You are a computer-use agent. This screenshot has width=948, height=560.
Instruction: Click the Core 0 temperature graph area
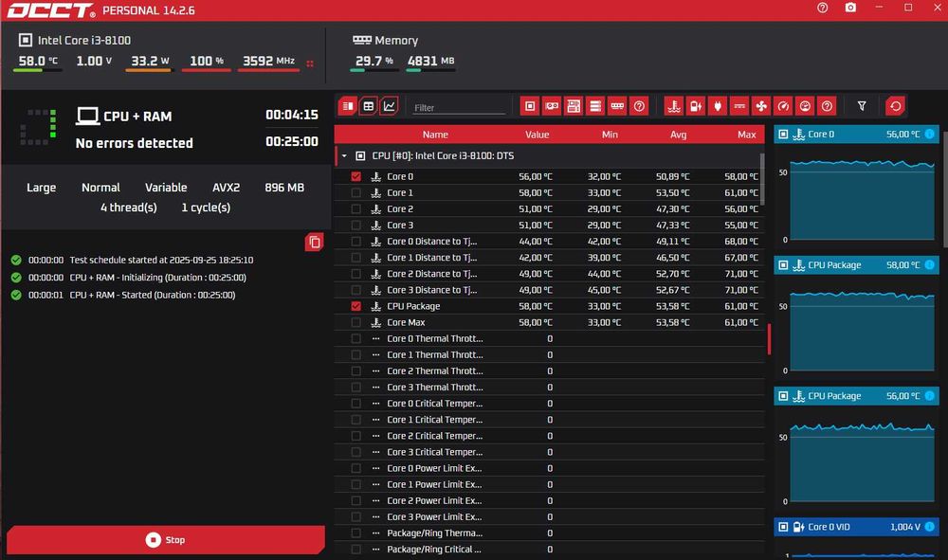tap(862, 199)
